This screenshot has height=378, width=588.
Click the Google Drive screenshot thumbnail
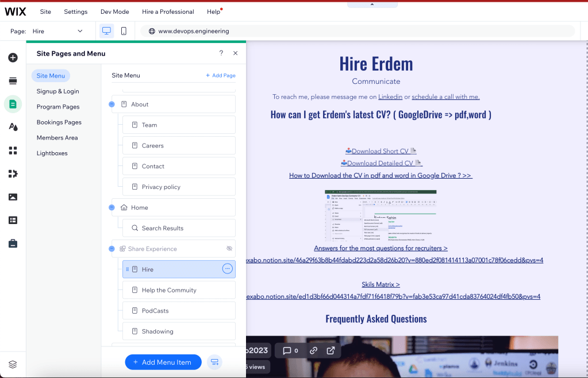point(381,215)
